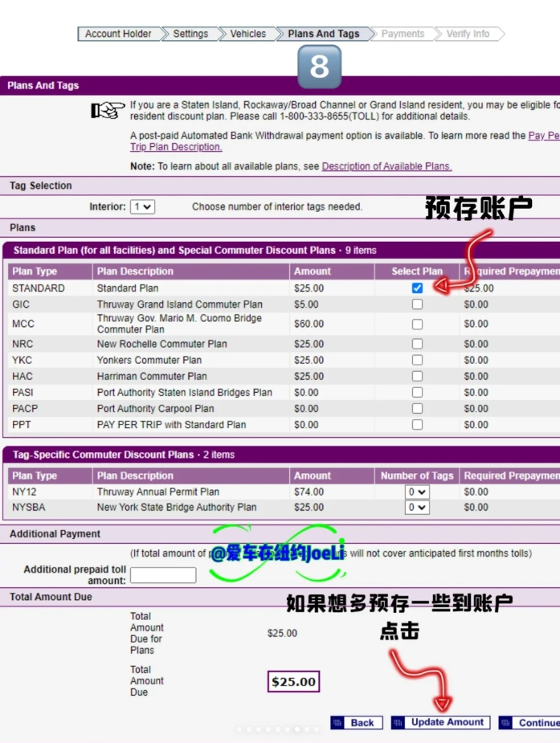Open NY12 Number of Tags dropdown
560x743 pixels.
(417, 492)
